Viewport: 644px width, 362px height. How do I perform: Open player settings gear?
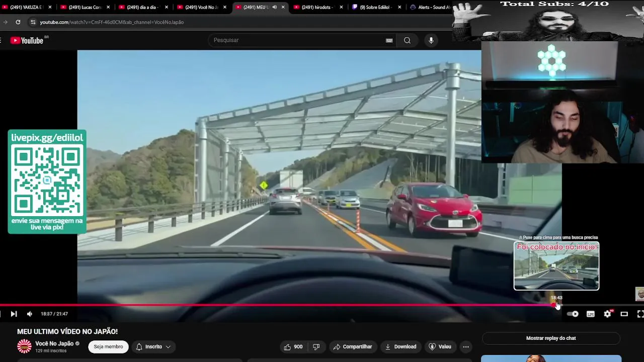[x=608, y=314]
